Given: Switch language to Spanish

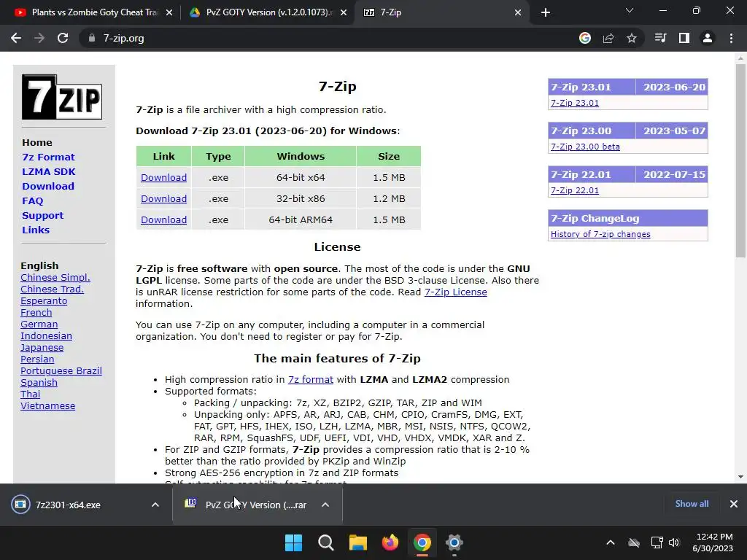Looking at the screenshot, I should pos(39,382).
